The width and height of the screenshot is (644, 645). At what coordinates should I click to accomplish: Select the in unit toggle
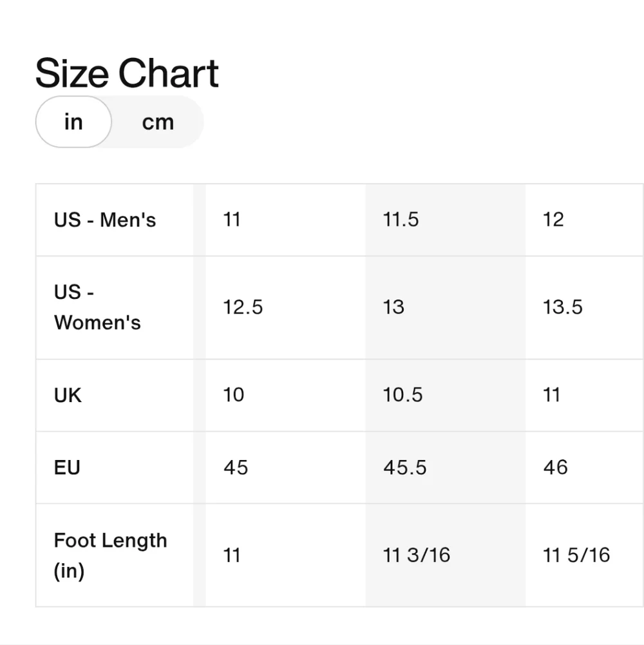tap(73, 122)
